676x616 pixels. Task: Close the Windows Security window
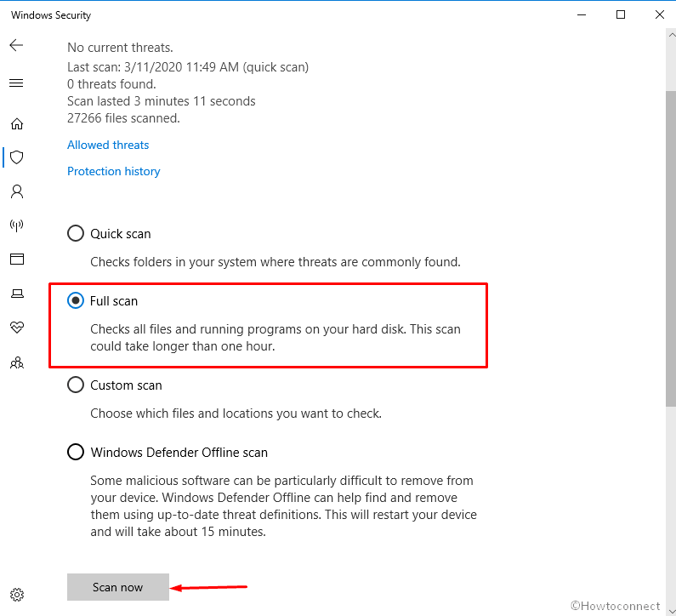click(659, 14)
